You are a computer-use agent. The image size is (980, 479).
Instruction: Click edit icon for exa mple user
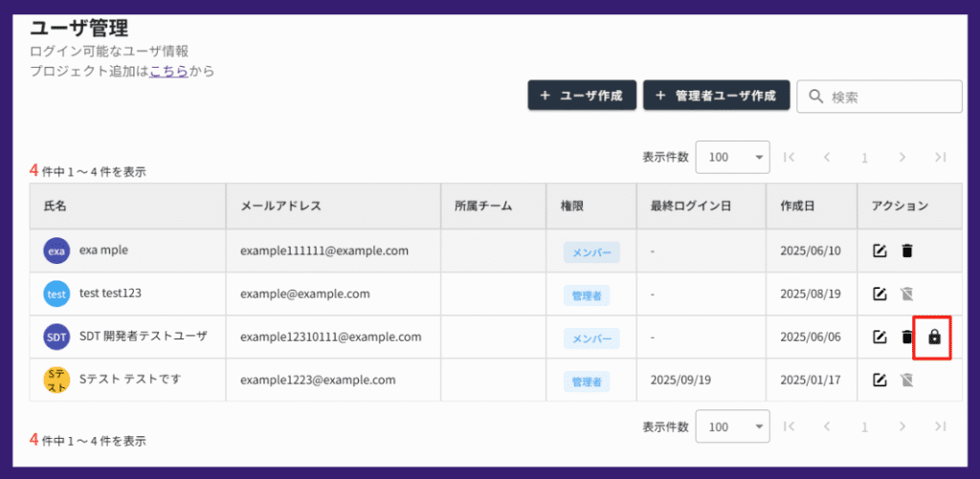(x=879, y=250)
